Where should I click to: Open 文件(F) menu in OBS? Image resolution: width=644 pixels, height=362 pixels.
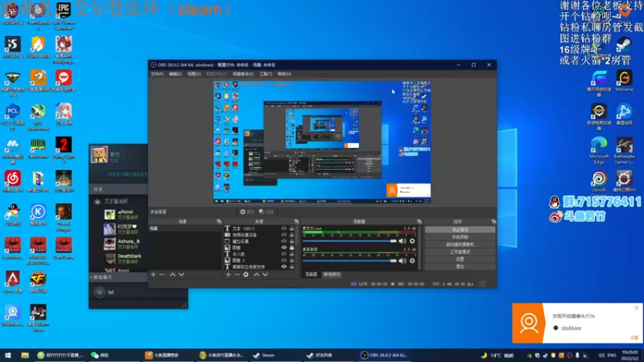click(x=157, y=74)
